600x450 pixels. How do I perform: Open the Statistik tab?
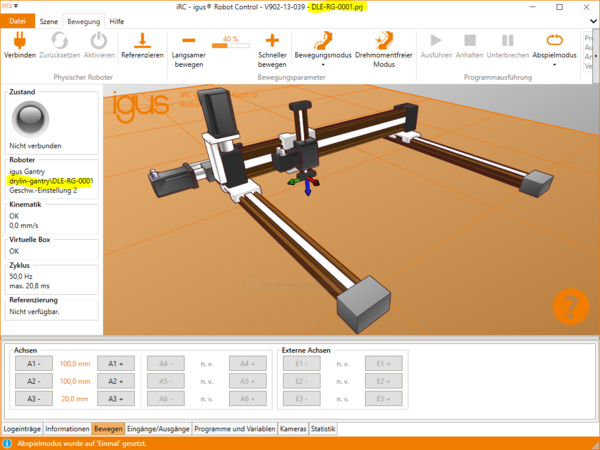[323, 429]
